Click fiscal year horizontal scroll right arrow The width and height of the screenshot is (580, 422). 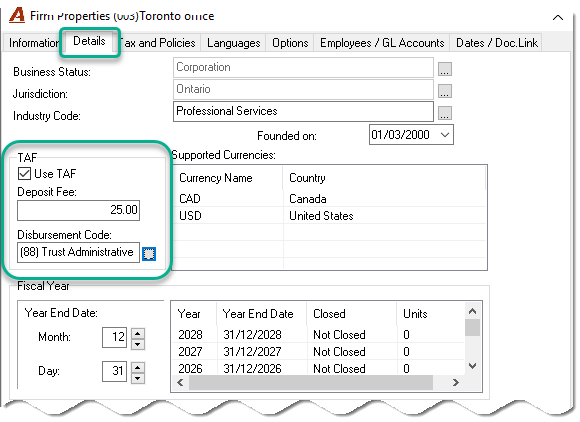click(456, 382)
